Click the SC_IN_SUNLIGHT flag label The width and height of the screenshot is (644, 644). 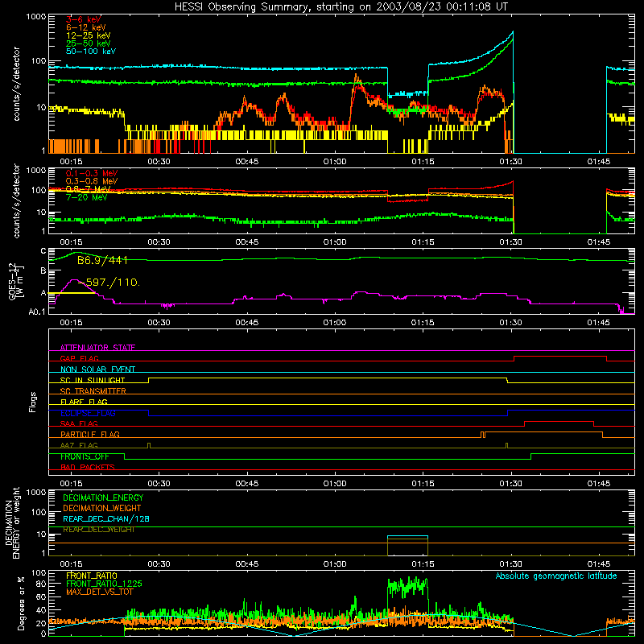point(93,380)
